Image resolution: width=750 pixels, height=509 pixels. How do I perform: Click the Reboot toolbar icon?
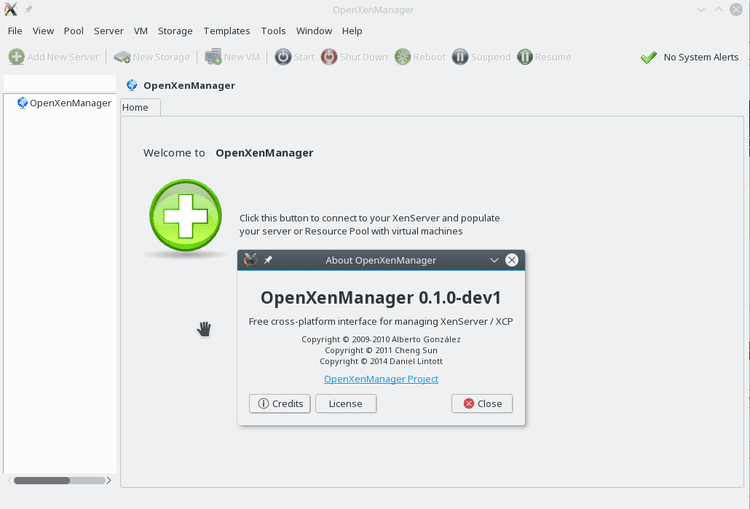click(x=403, y=57)
